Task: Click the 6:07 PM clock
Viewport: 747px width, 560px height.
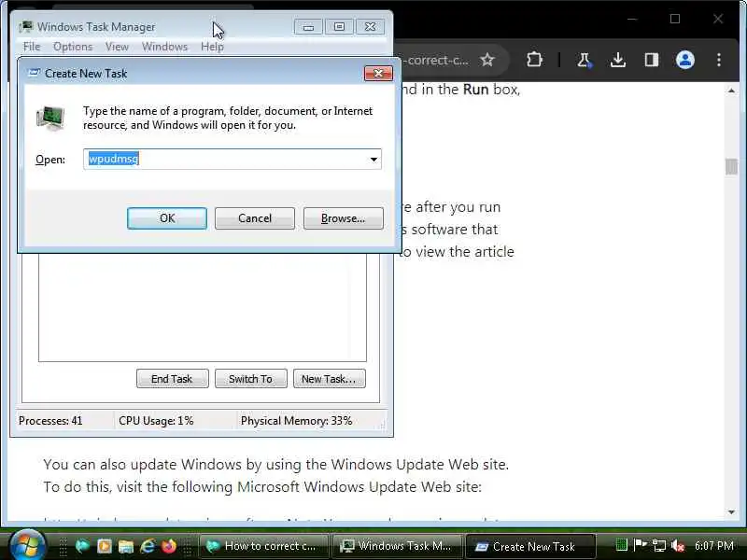Action: (x=713, y=545)
